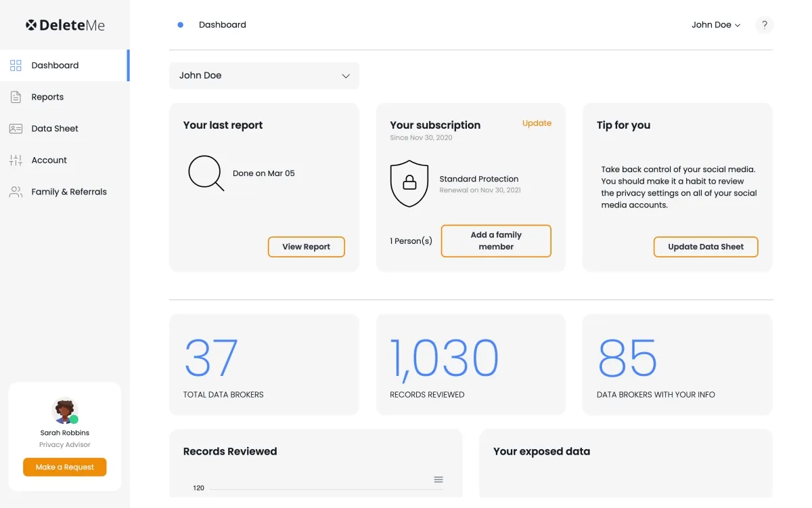Go to Reports in the sidebar
812x508 pixels.
click(47, 97)
